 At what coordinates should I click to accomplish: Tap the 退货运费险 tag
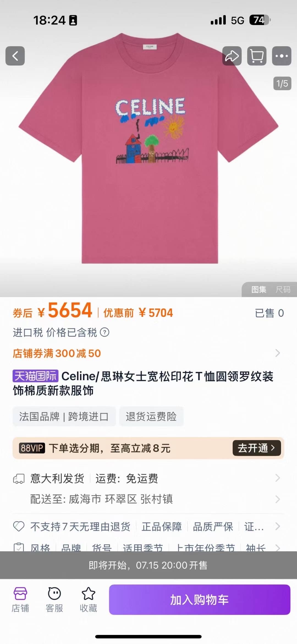click(x=151, y=416)
